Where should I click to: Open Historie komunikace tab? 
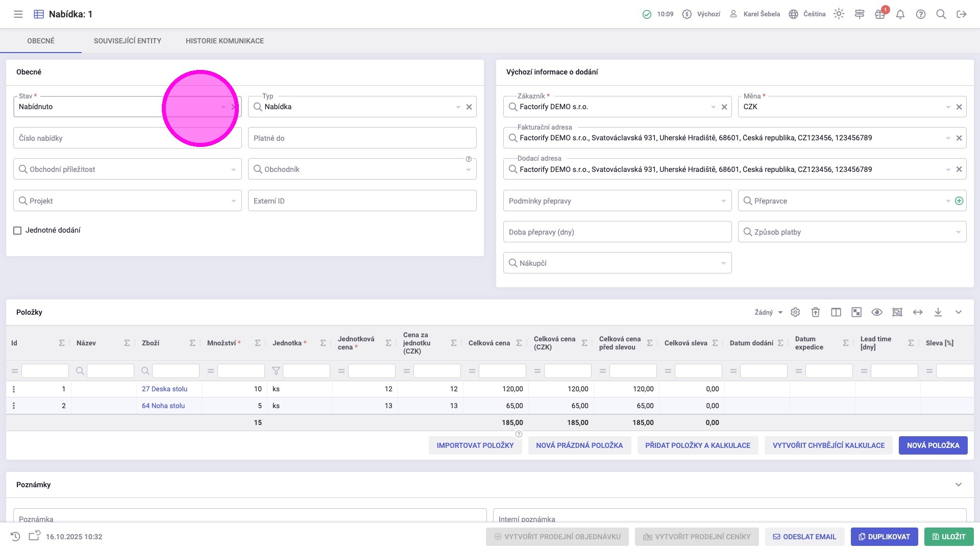225,41
